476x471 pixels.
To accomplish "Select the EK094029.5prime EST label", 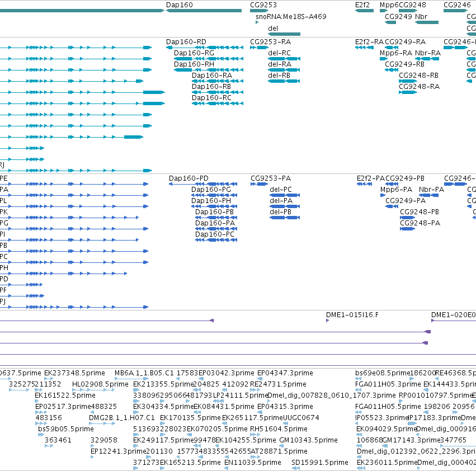I will tap(387, 430).
